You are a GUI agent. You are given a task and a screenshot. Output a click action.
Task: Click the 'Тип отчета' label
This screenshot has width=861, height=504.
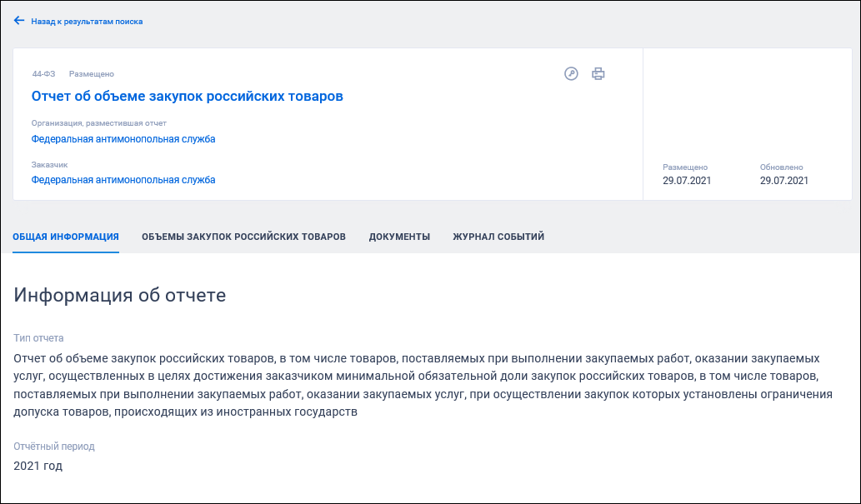[x=38, y=338]
